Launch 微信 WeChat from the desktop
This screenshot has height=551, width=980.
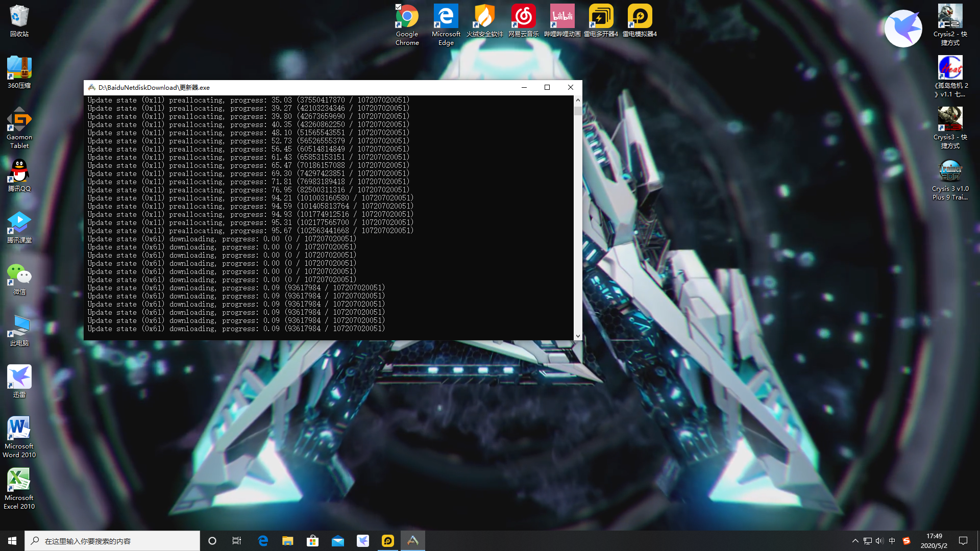tap(19, 279)
